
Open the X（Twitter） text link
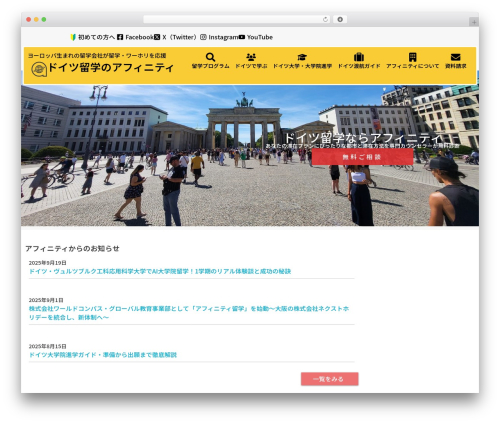[181, 37]
